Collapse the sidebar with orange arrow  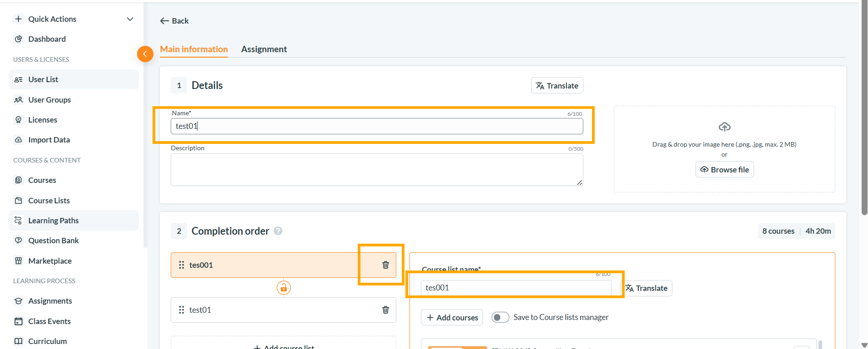[145, 54]
